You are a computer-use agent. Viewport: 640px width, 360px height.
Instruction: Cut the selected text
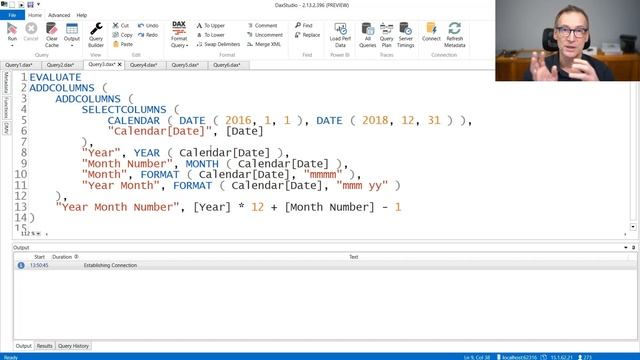click(x=121, y=25)
